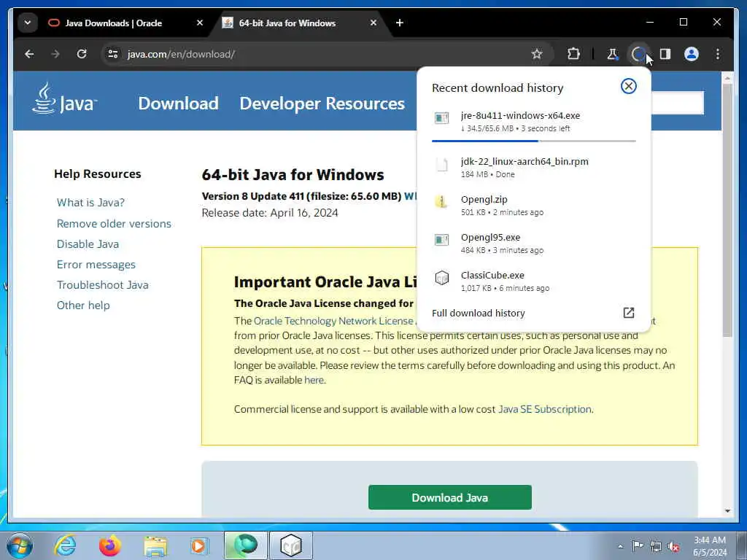Viewport: 747px width, 560px height.
Task: Open the Extensions puzzle icon
Action: [573, 54]
